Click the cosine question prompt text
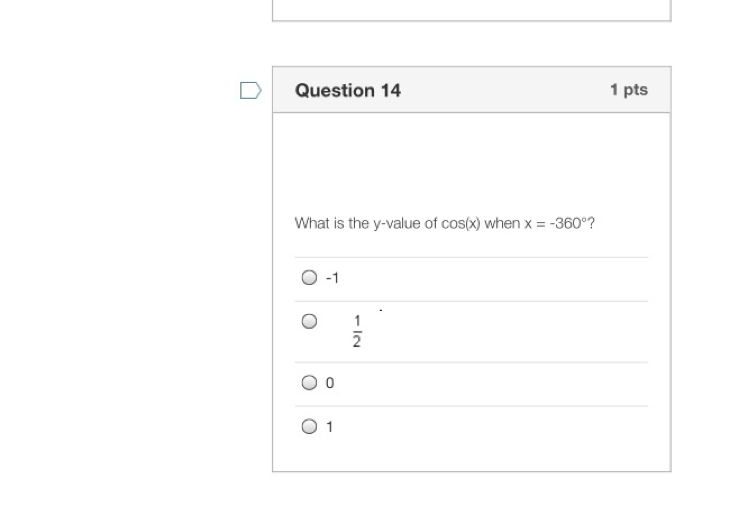The width and height of the screenshot is (748, 510). click(x=445, y=223)
